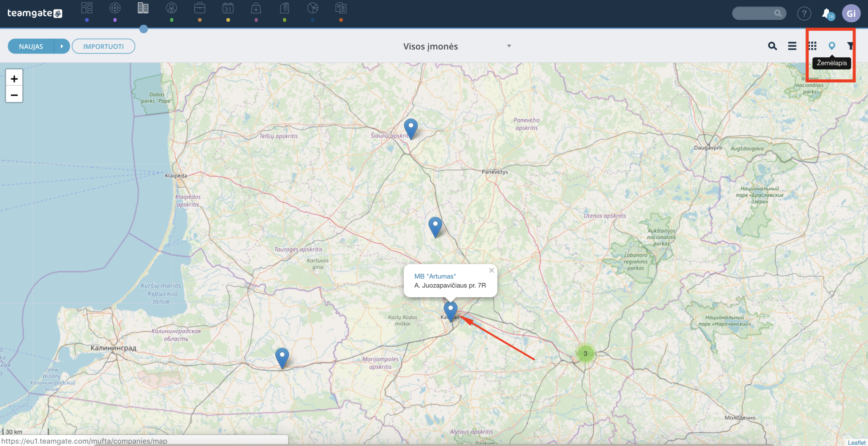Switch to list view icon

[792, 46]
